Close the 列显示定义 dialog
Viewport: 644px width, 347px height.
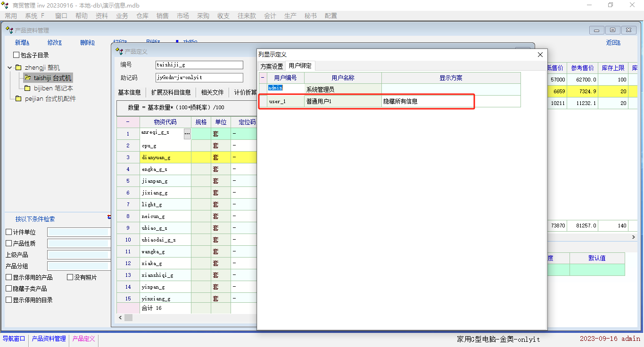point(540,55)
